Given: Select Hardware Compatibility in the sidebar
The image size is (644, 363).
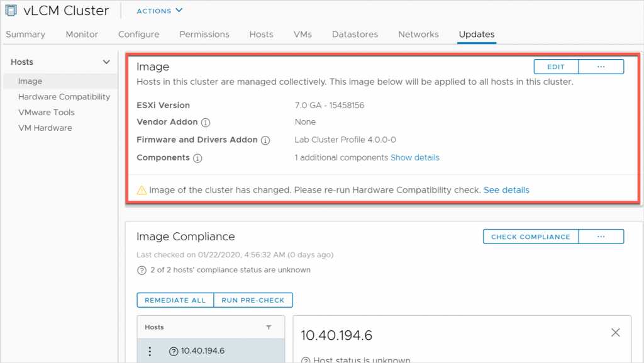Looking at the screenshot, I should tap(64, 96).
